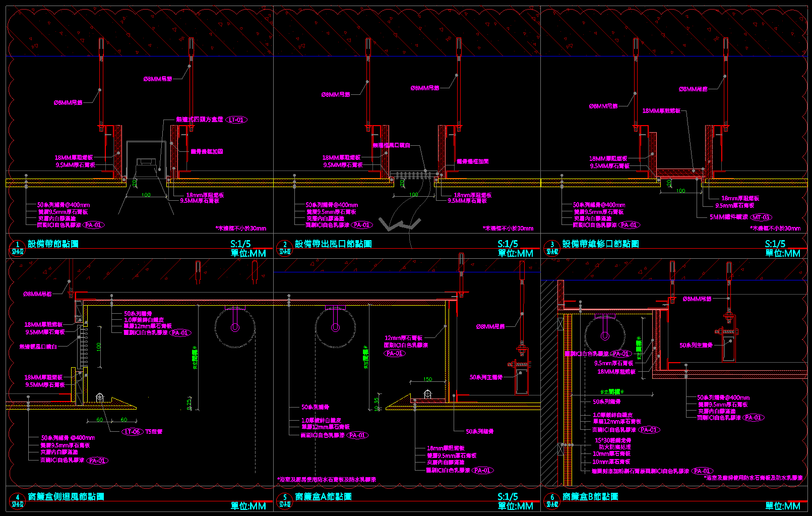Click the 50系列主龍骨 label in detail 5
This screenshot has width=812, height=516.
coord(486,377)
